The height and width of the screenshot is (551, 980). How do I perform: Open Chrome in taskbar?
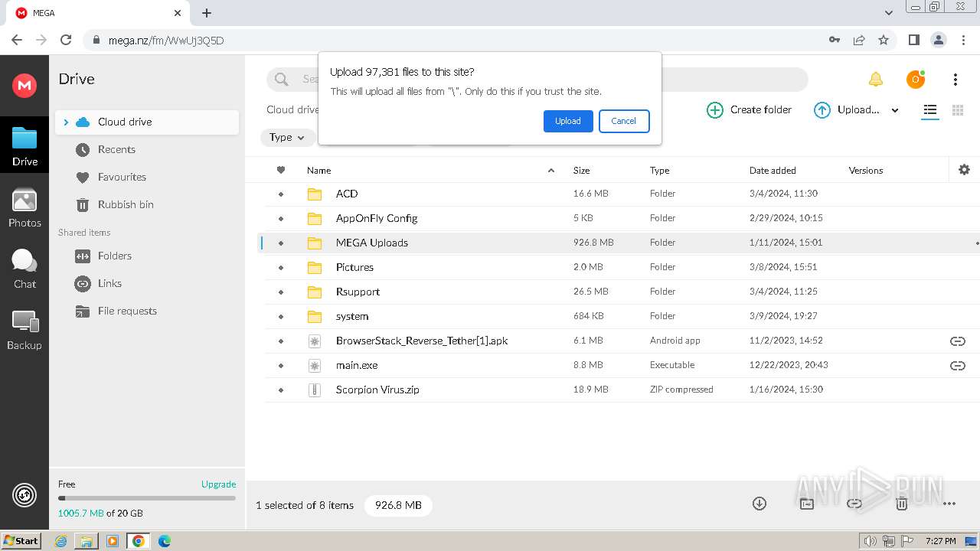[x=139, y=541]
